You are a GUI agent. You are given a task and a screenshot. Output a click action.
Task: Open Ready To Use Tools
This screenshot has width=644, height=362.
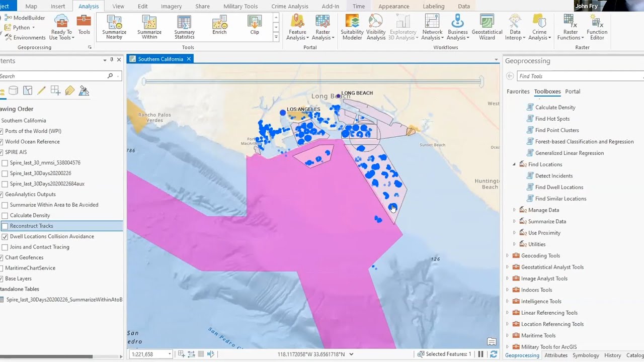pos(61,27)
